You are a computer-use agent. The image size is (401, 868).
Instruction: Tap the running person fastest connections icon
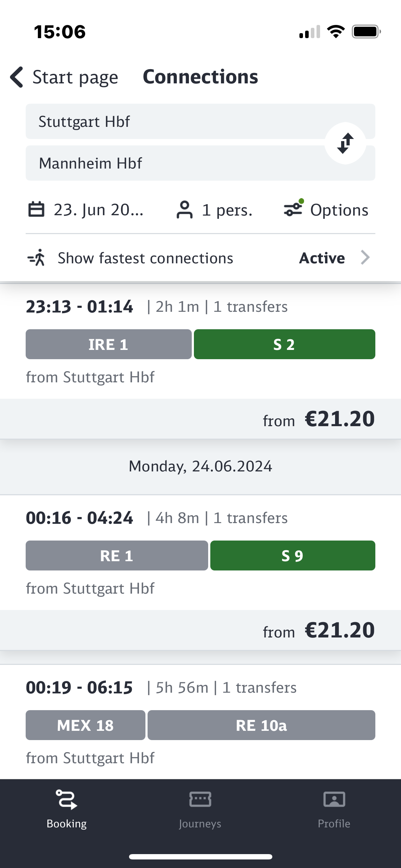[37, 258]
